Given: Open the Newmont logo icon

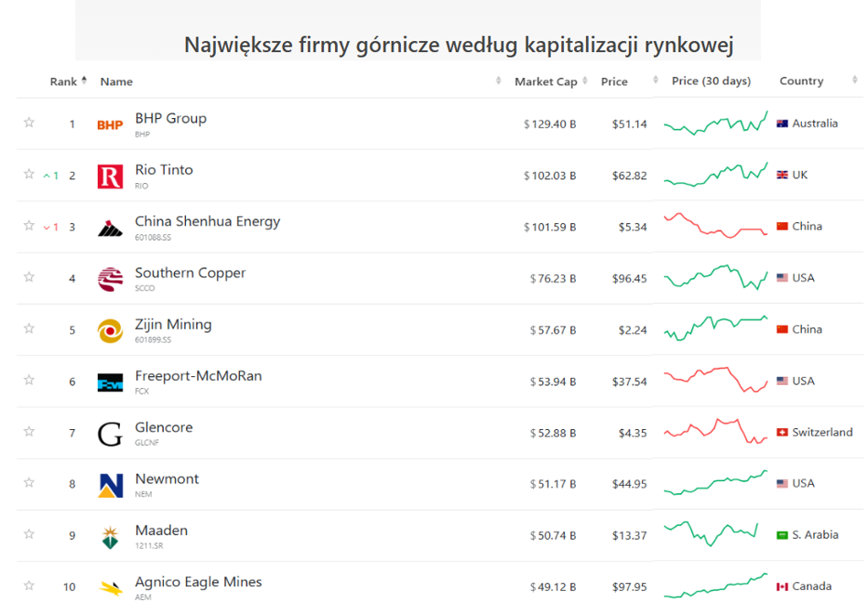Looking at the screenshot, I should (x=110, y=485).
